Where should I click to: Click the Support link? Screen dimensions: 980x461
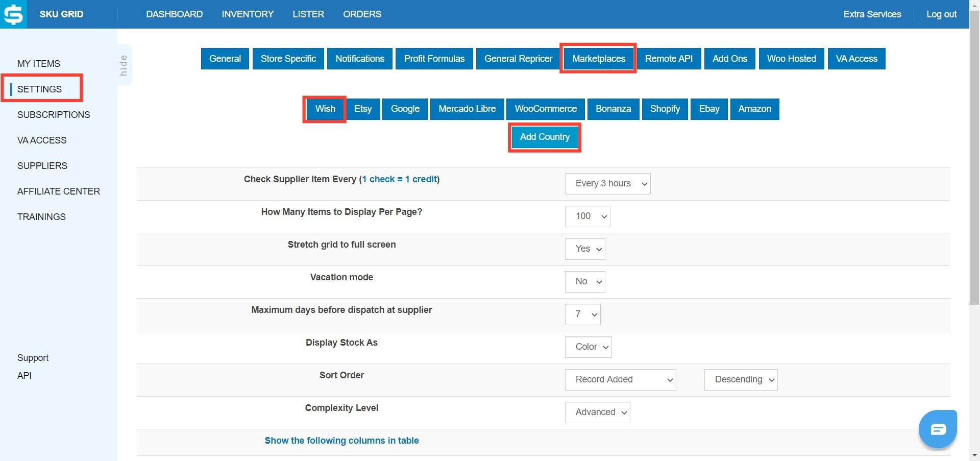coord(33,358)
